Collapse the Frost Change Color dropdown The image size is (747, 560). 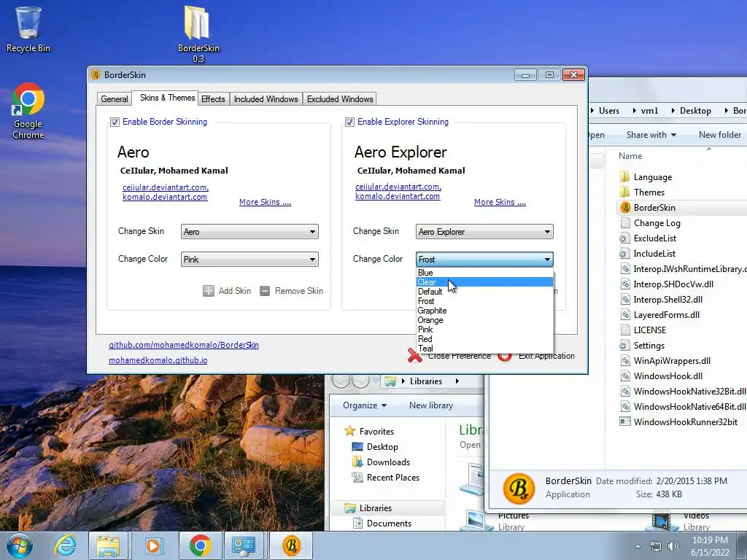click(484, 259)
